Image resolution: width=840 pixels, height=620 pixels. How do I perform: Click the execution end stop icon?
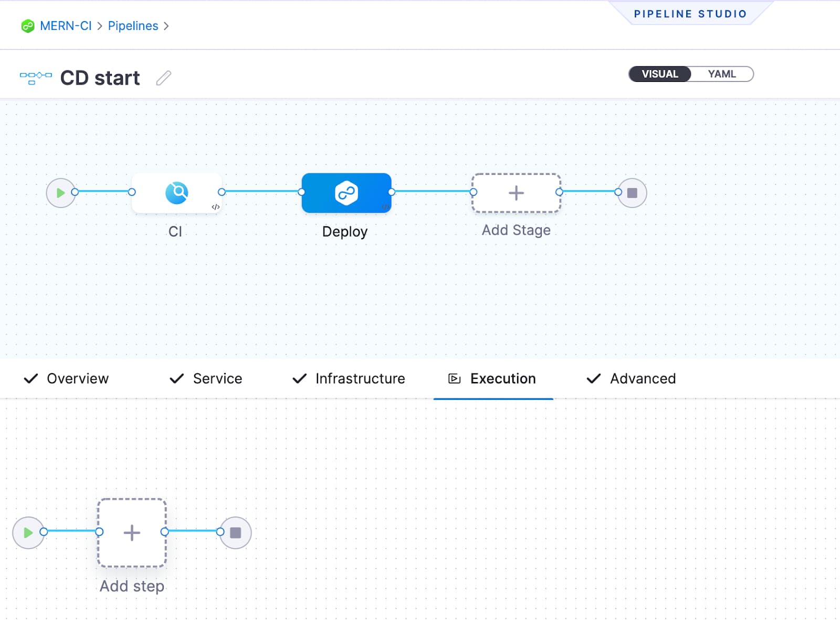coord(235,532)
